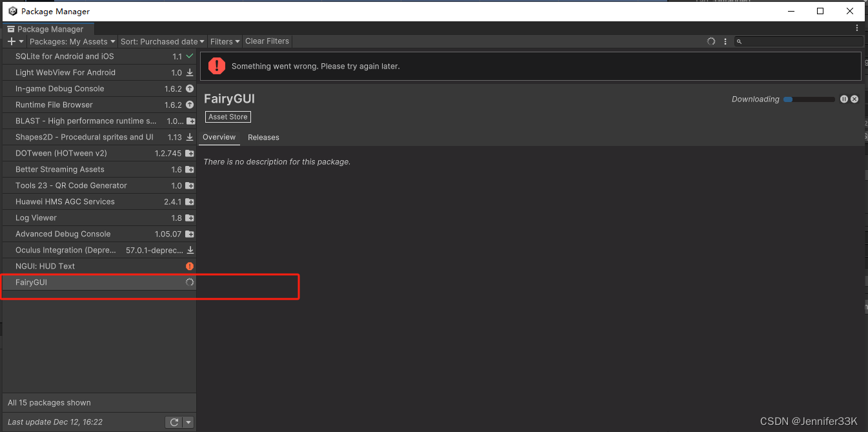The image size is (868, 432).
Task: Click the green checkmark beside SQLite package
Action: [x=188, y=56]
